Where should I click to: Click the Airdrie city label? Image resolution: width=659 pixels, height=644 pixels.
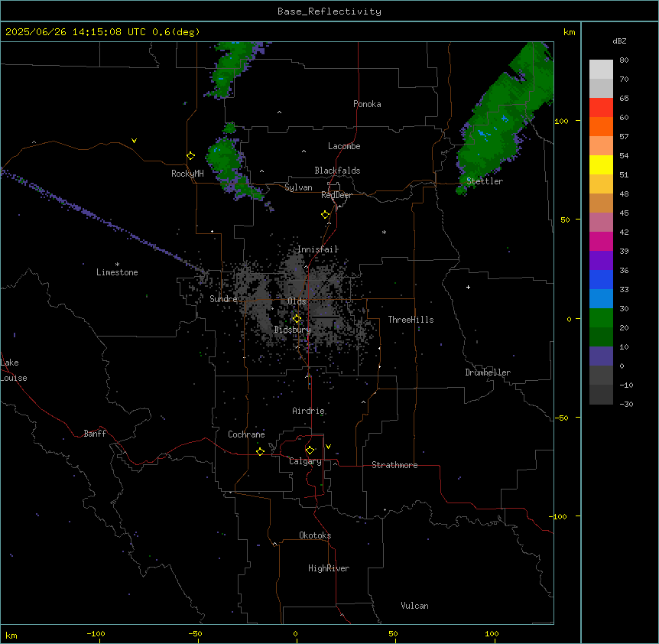309,411
